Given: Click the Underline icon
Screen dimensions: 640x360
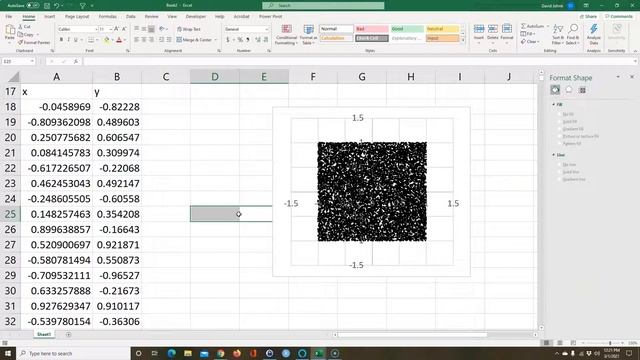Looking at the screenshot, I should 76,40.
